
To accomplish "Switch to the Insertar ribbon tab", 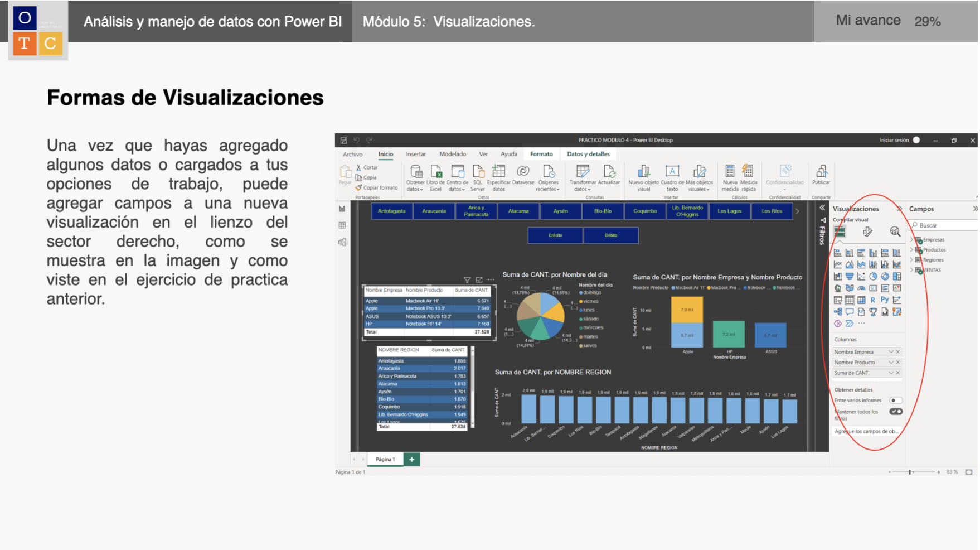I will [x=416, y=154].
